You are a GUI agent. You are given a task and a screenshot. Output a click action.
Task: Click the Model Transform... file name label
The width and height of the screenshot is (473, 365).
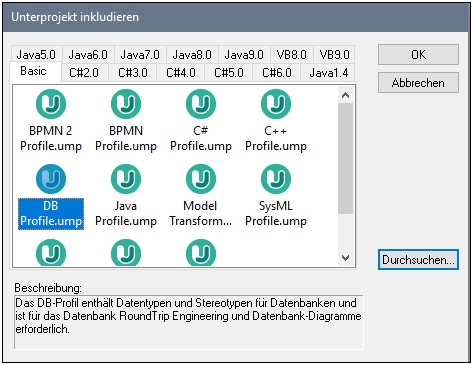coord(201,214)
